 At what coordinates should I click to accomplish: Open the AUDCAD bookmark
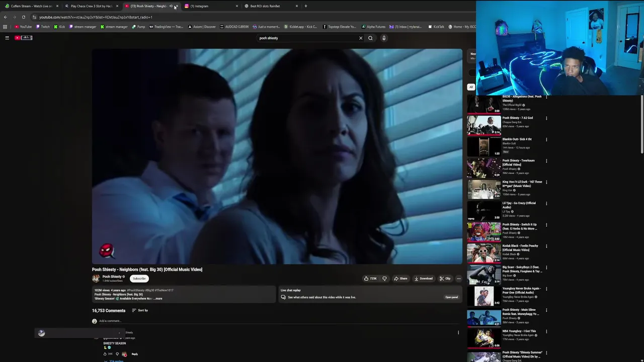tap(234, 27)
